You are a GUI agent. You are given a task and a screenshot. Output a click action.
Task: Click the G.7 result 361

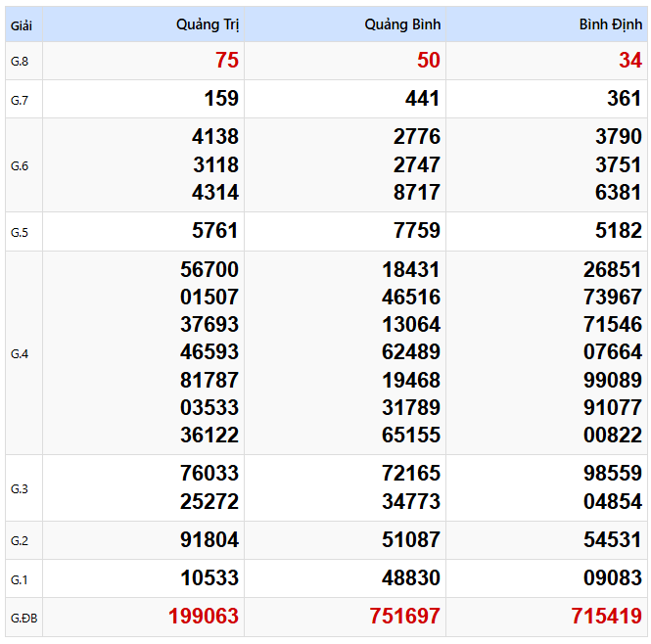click(624, 99)
